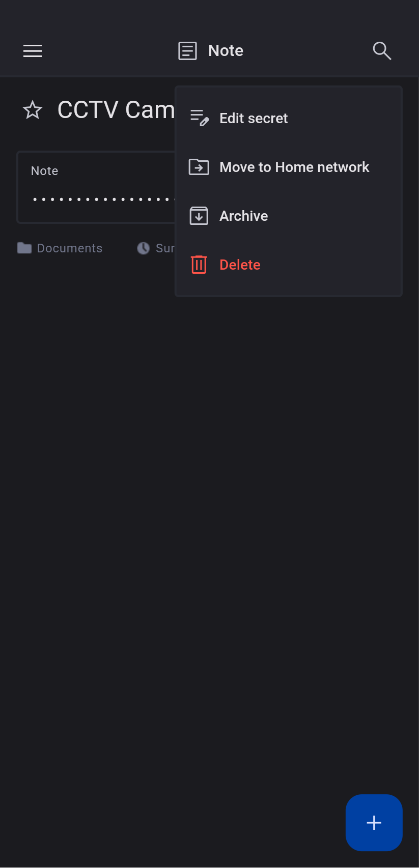This screenshot has height=868, width=419.
Task: Click the search magnifier icon
Action: (x=382, y=51)
